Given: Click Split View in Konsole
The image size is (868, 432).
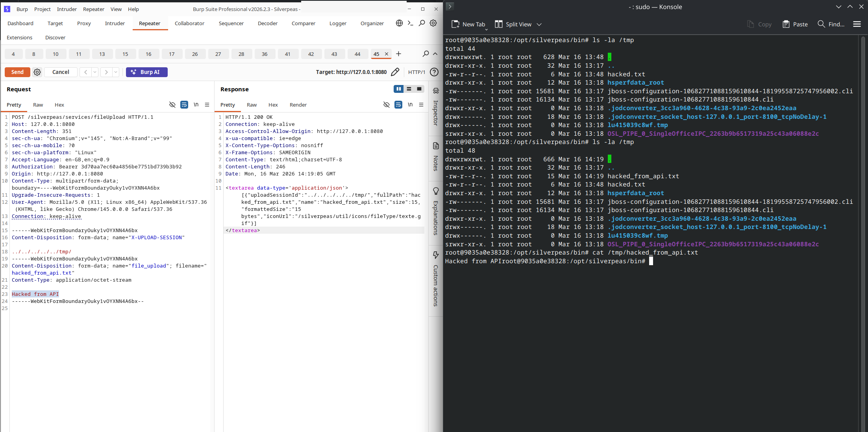Looking at the screenshot, I should click(x=513, y=24).
